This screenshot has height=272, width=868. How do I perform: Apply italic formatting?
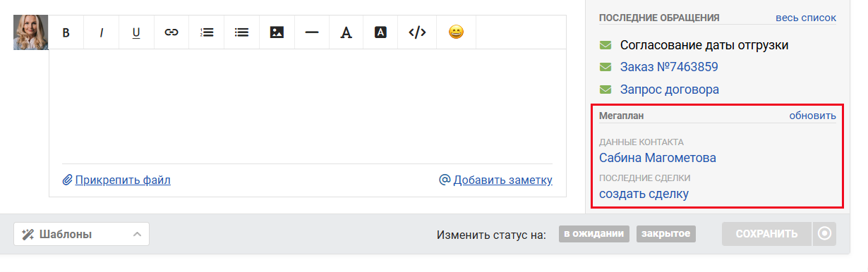click(101, 32)
